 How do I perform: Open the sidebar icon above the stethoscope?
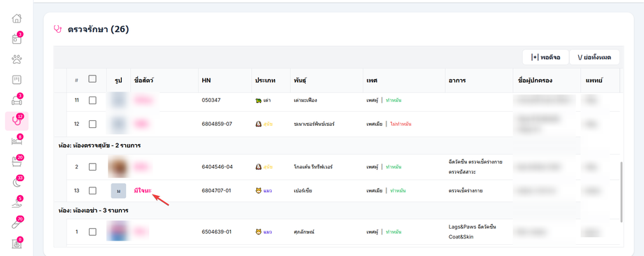[x=16, y=100]
